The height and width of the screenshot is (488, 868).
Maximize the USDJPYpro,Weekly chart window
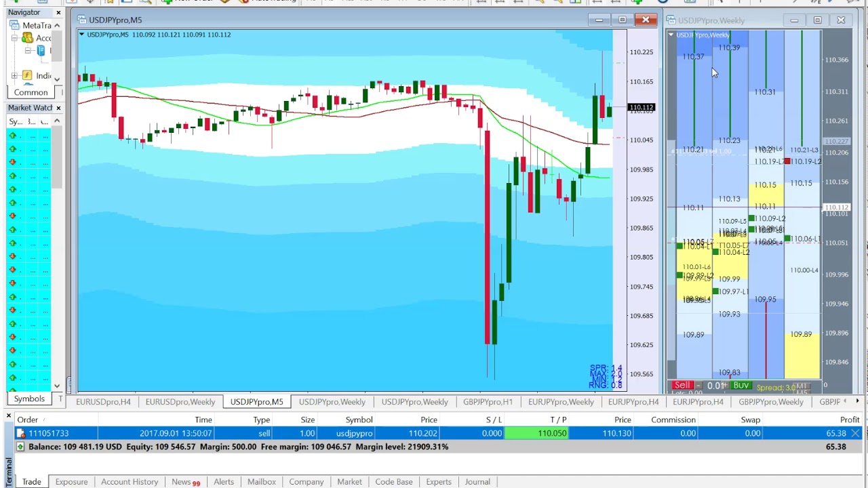point(817,20)
